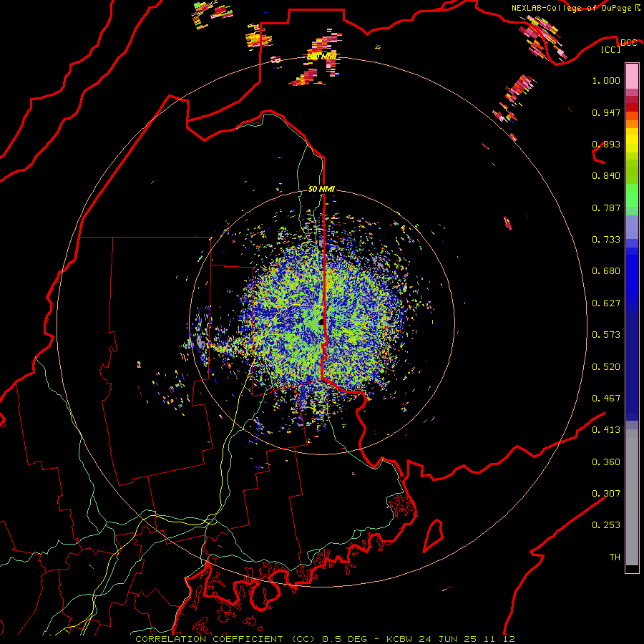Click the 0.360 scale value
The height and width of the screenshot is (644, 644).
click(x=606, y=462)
